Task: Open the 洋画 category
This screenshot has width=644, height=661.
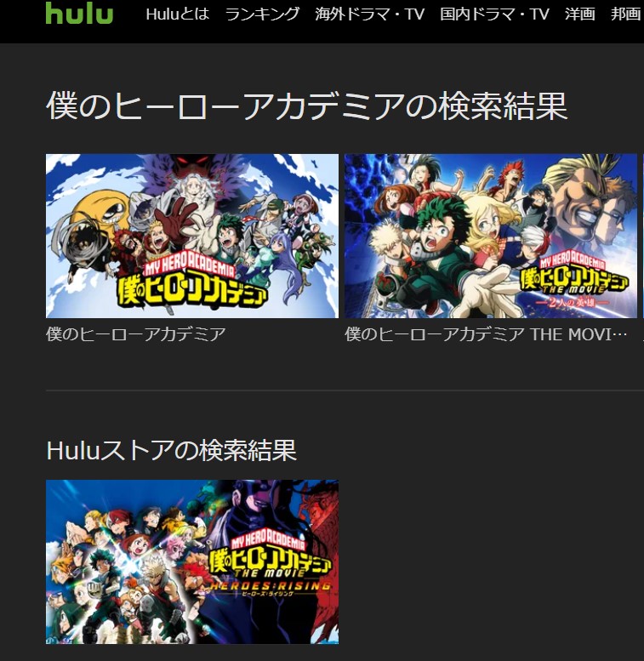Action: tap(580, 14)
